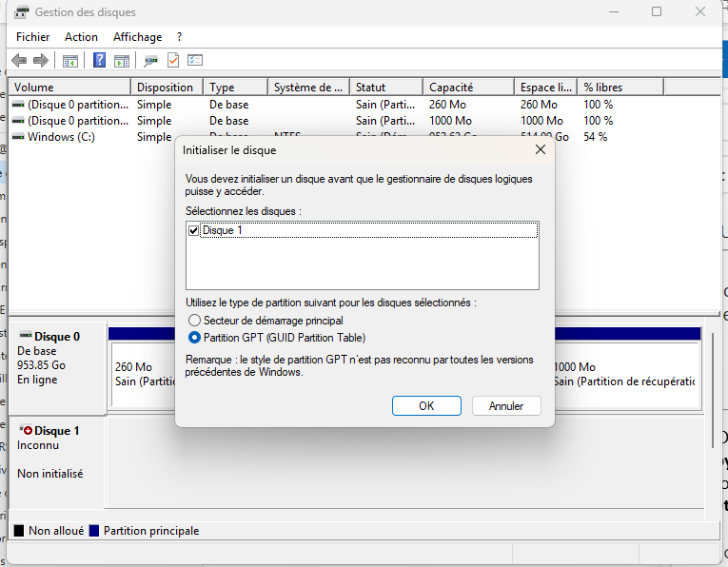Select Partition GPT radio button
Viewport: 728px width, 567px height.
195,338
